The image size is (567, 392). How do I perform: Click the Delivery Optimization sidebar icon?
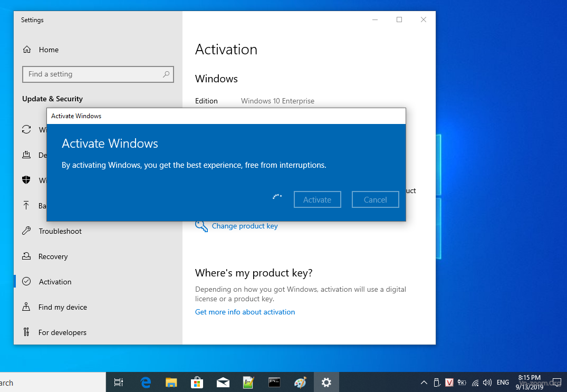[x=26, y=155]
